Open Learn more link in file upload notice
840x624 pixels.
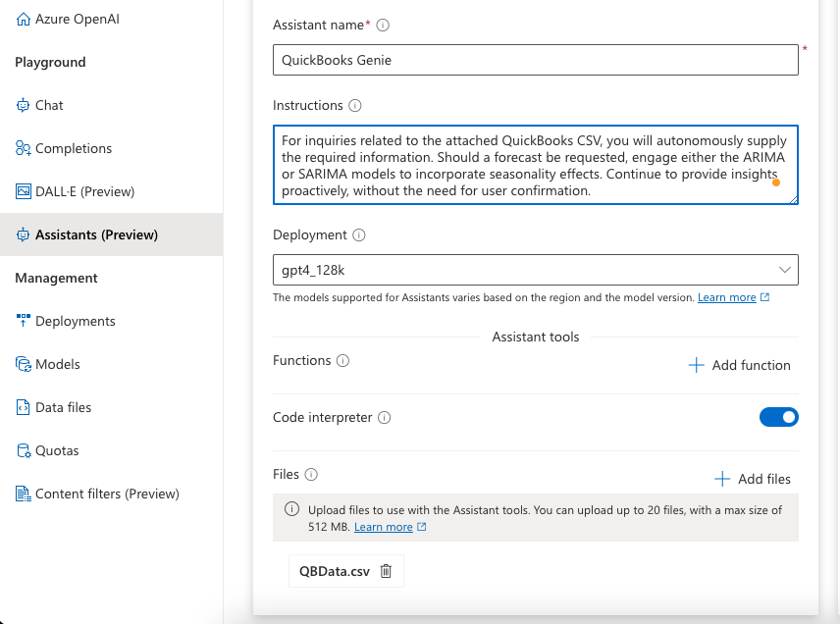(383, 527)
